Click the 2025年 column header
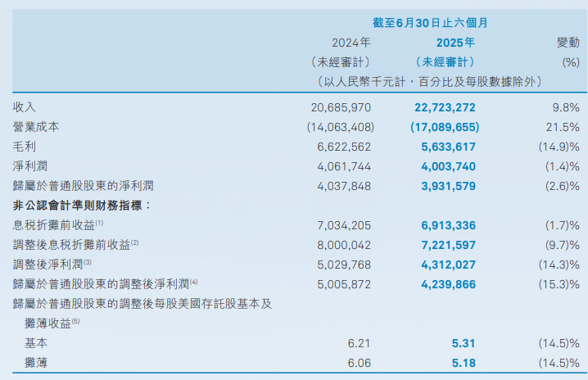The width and height of the screenshot is (588, 380). coord(455,43)
